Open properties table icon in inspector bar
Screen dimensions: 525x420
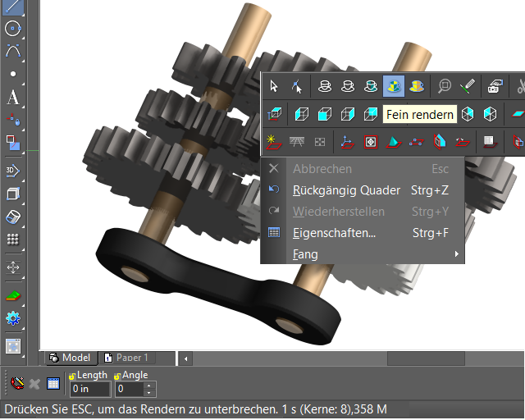click(53, 383)
